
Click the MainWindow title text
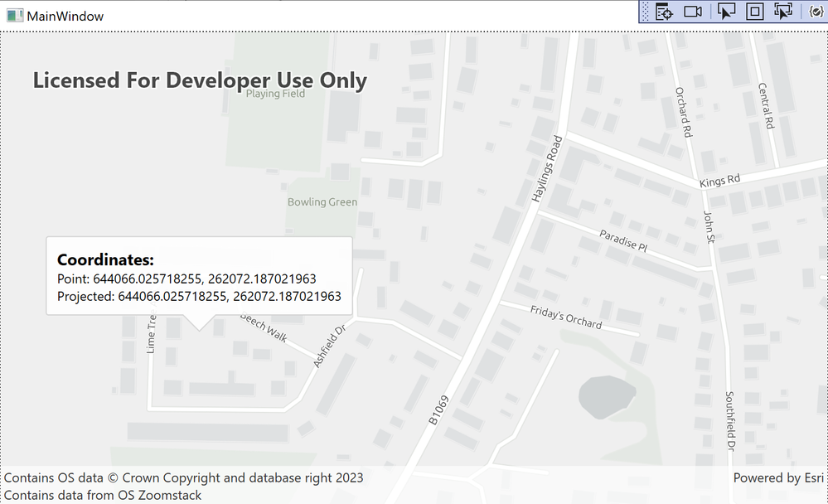[x=65, y=17]
